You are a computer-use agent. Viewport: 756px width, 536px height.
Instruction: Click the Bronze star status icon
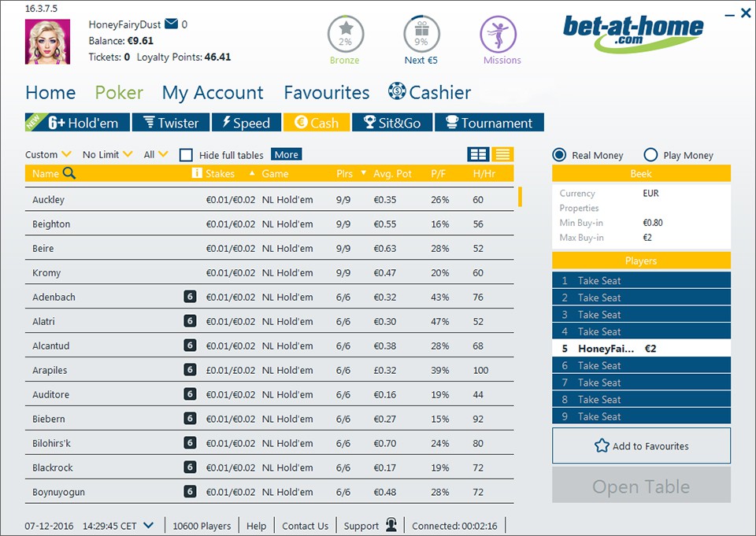coord(344,35)
